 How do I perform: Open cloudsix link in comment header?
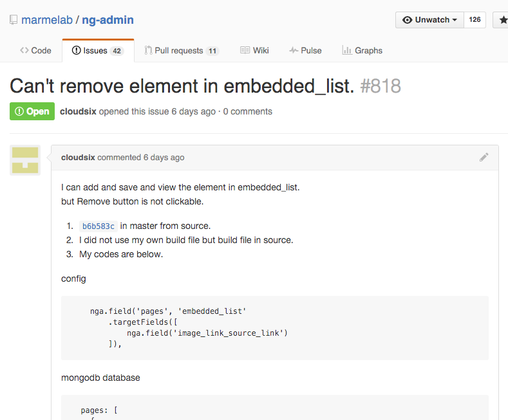coord(78,157)
